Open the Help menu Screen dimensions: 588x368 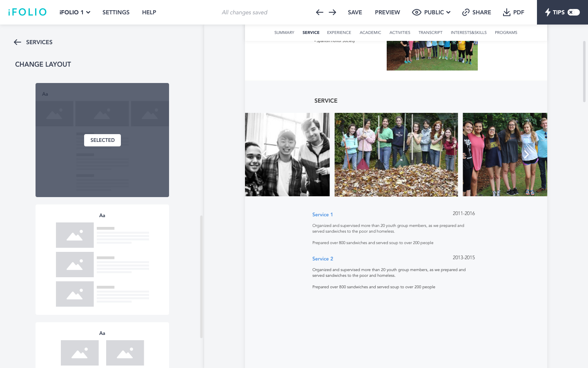tap(149, 12)
